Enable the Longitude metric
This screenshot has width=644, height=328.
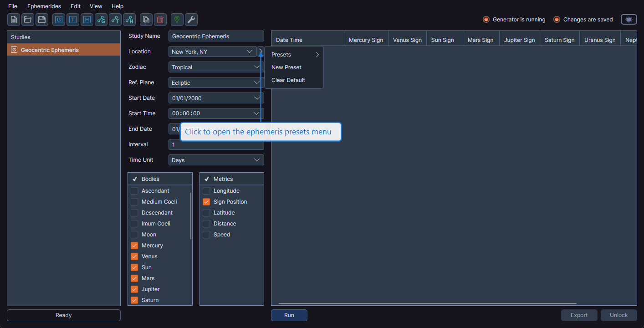pyautogui.click(x=206, y=190)
